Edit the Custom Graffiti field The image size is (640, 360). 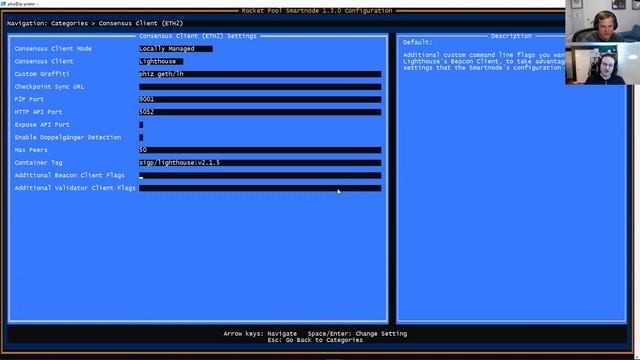tap(260, 74)
